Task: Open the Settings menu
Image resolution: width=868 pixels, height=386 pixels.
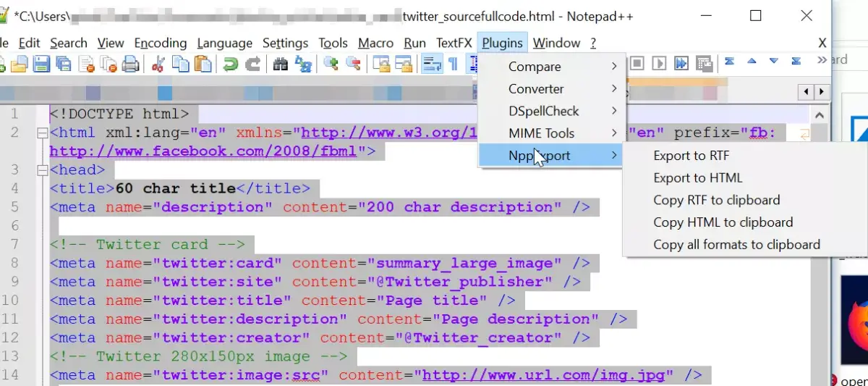Action: [286, 43]
